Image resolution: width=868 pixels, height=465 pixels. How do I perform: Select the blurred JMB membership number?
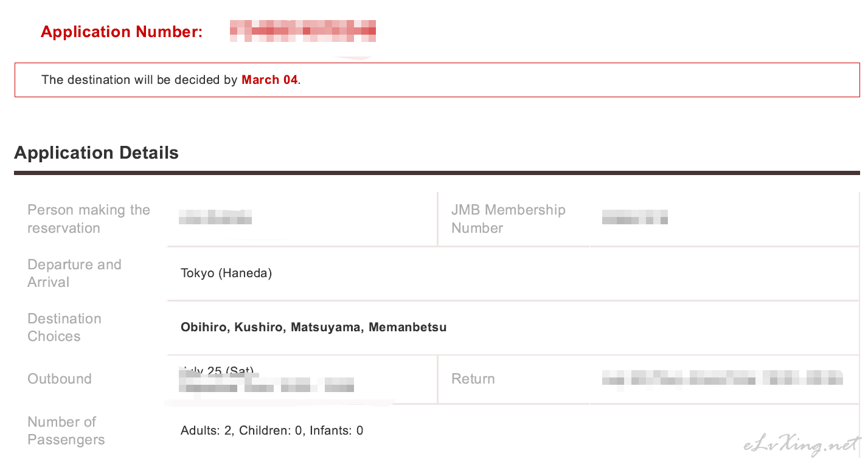tap(635, 217)
